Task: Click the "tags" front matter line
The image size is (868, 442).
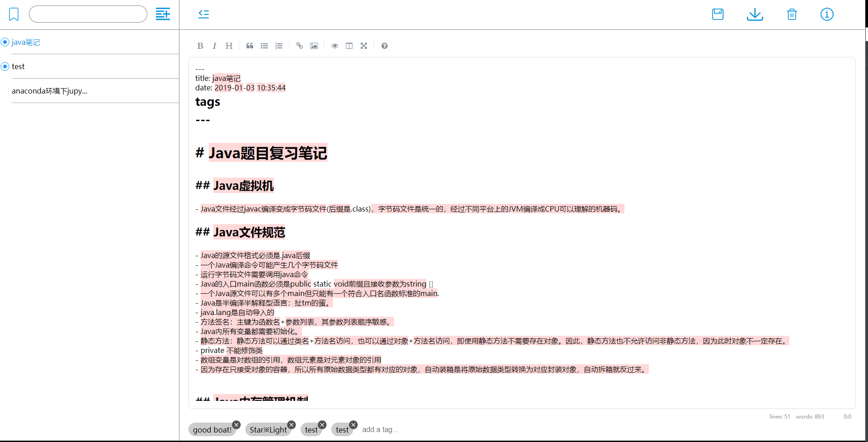Action: pyautogui.click(x=208, y=102)
